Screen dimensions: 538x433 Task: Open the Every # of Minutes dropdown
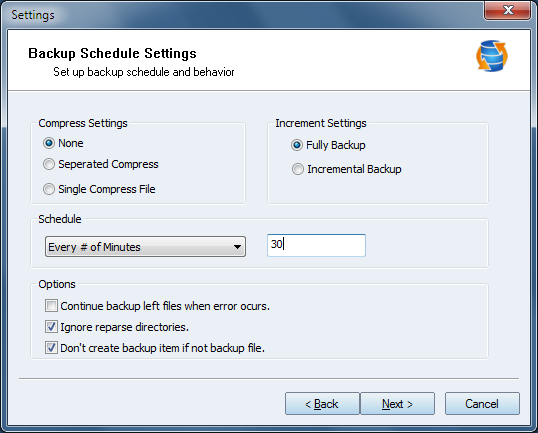coord(145,247)
